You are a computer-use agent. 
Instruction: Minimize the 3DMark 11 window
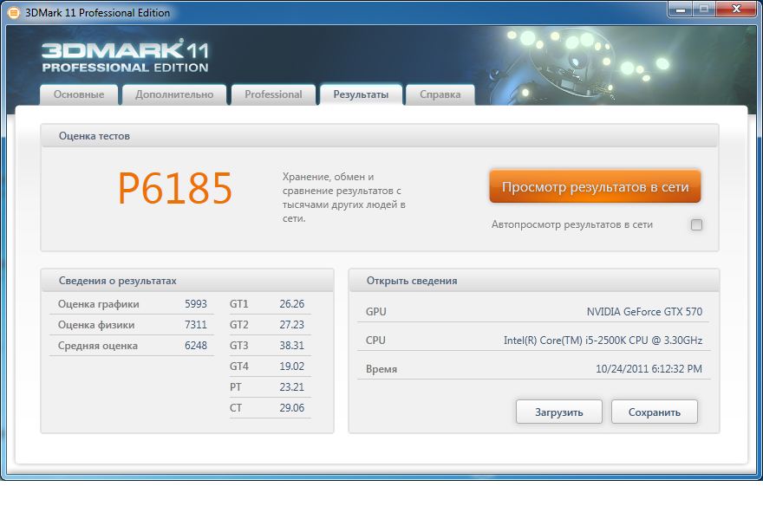(x=681, y=10)
